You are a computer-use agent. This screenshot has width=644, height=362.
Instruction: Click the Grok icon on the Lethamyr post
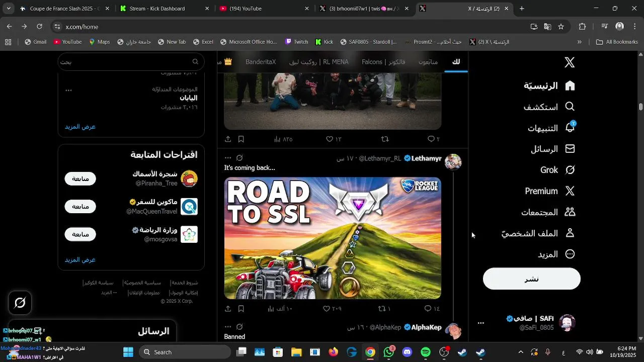coord(240,158)
